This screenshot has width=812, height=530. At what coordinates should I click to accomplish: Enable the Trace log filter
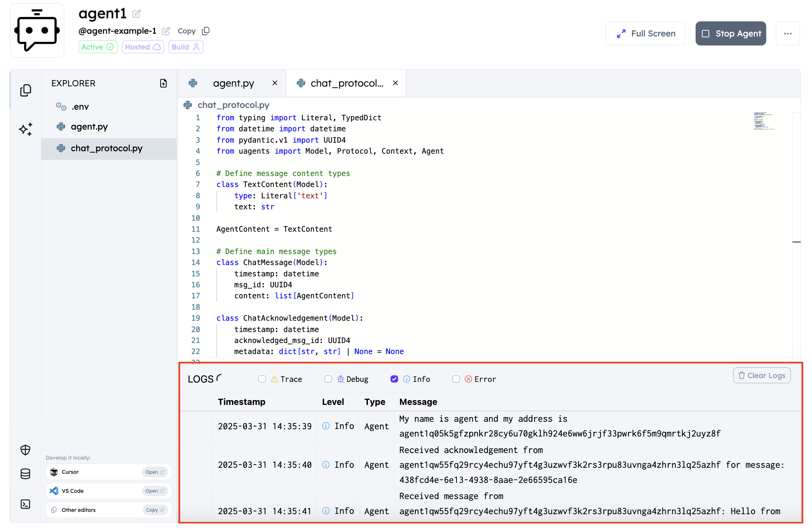pyautogui.click(x=262, y=379)
